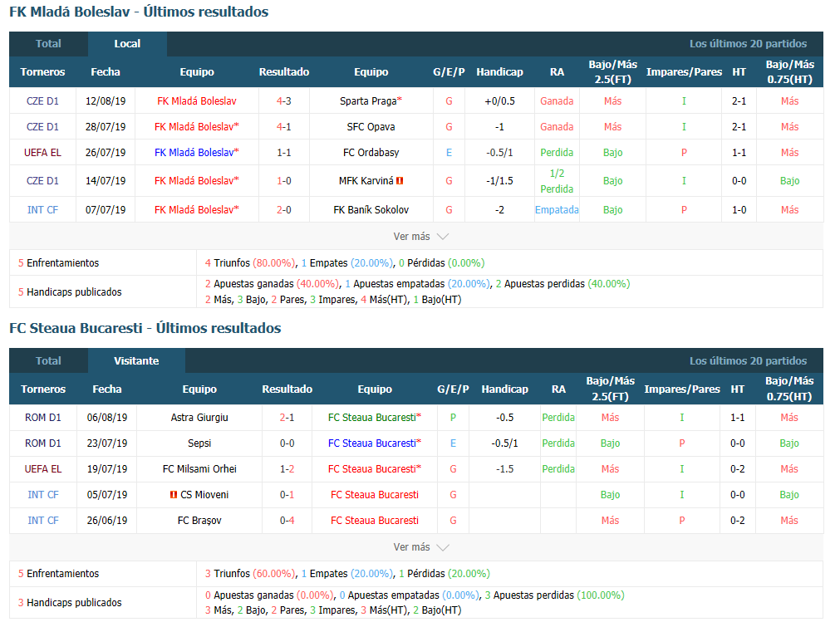Viewport: 840px width, 622px height.
Task: Open Sparta Praga team link
Action: pyautogui.click(x=371, y=100)
